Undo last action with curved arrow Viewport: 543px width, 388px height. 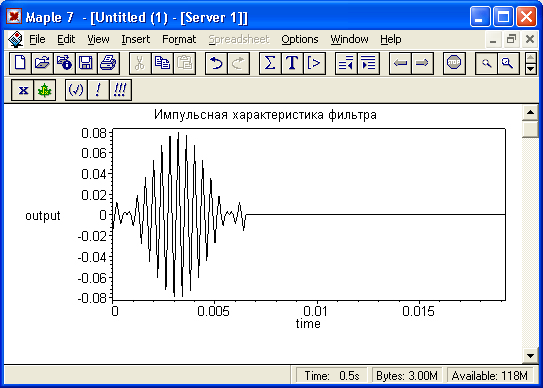(x=216, y=63)
